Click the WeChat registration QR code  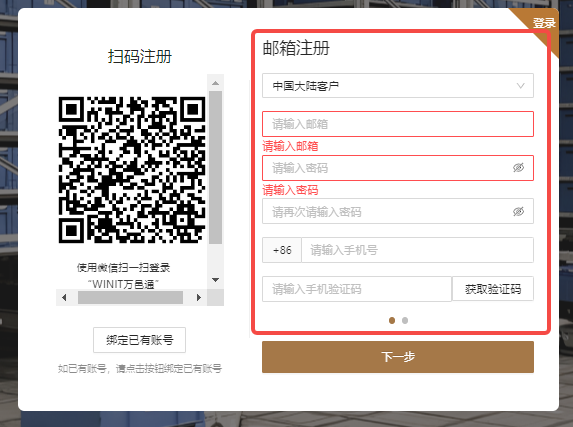click(132, 170)
